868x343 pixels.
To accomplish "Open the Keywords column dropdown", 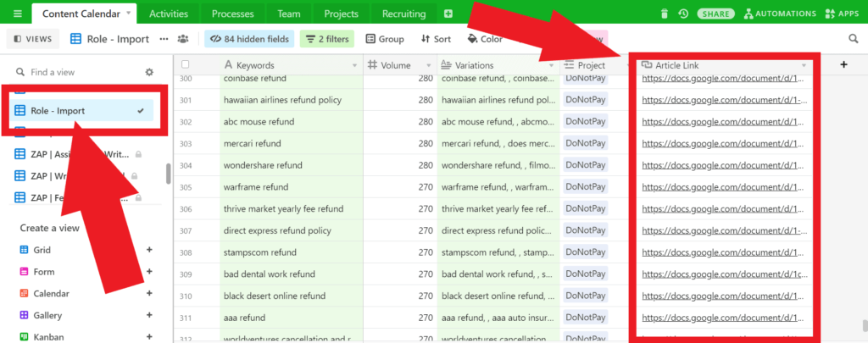I will [x=355, y=65].
